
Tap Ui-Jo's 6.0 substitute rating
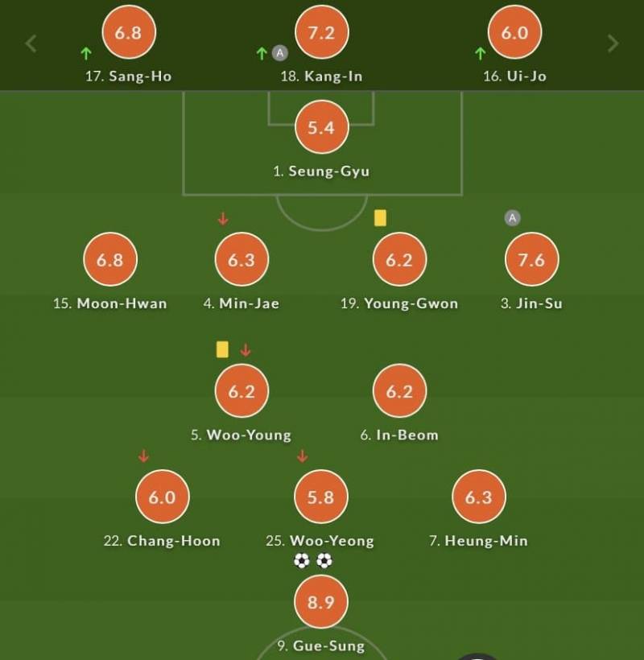coord(515,33)
